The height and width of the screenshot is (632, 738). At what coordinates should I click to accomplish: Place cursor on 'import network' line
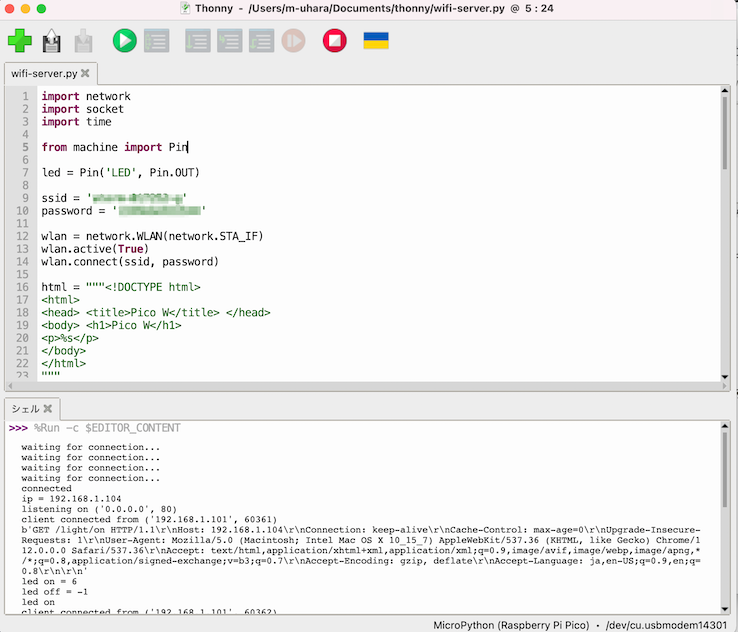coord(86,96)
